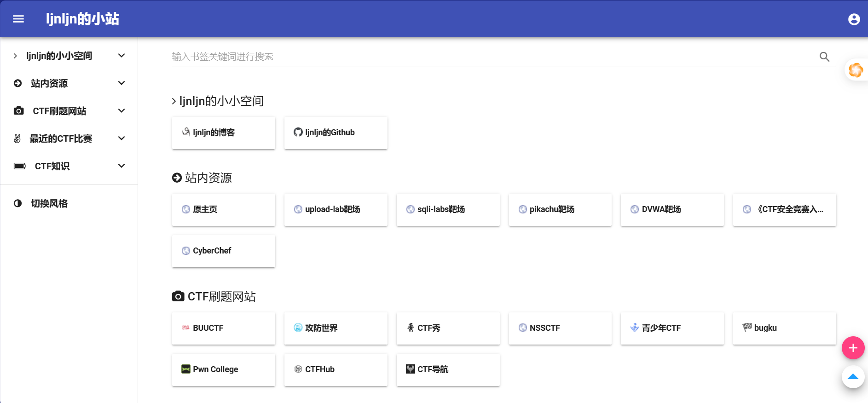Open the Pwn College bookmark
This screenshot has height=403, width=868.
pos(224,369)
